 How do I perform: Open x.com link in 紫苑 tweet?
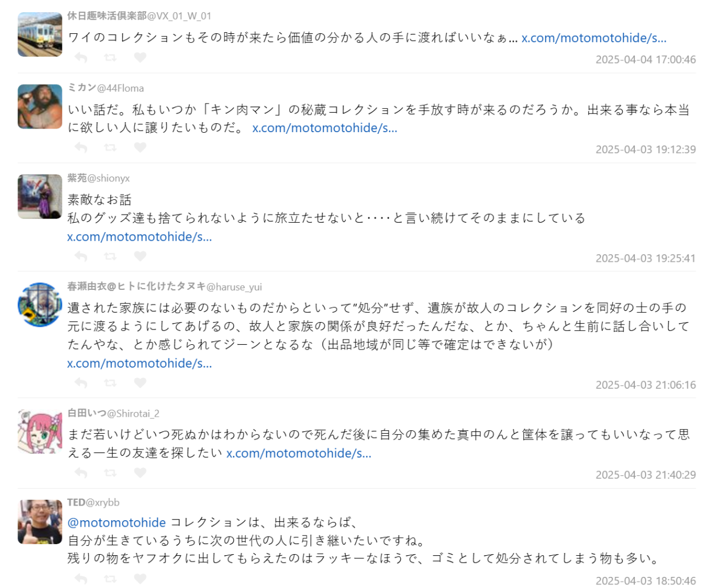[x=140, y=237]
